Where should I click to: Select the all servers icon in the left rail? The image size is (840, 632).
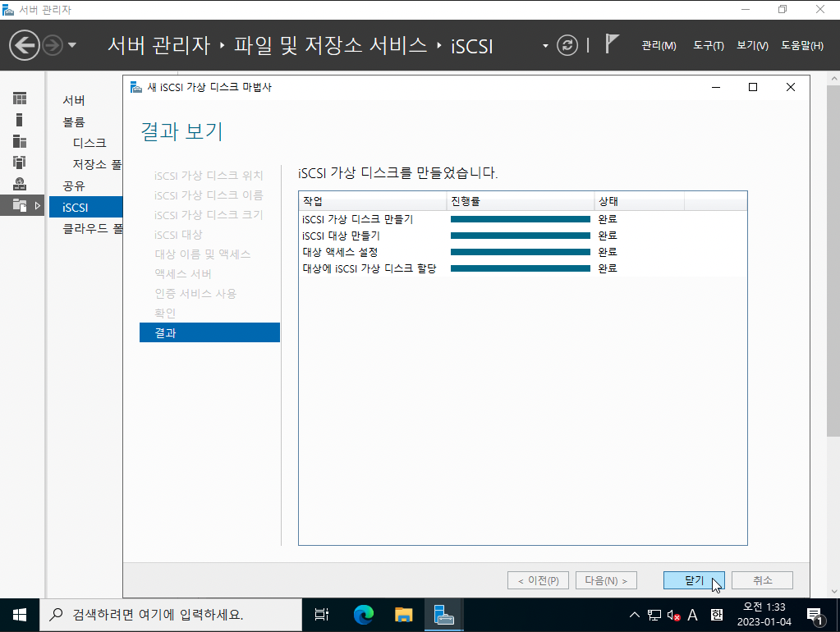tap(20, 141)
